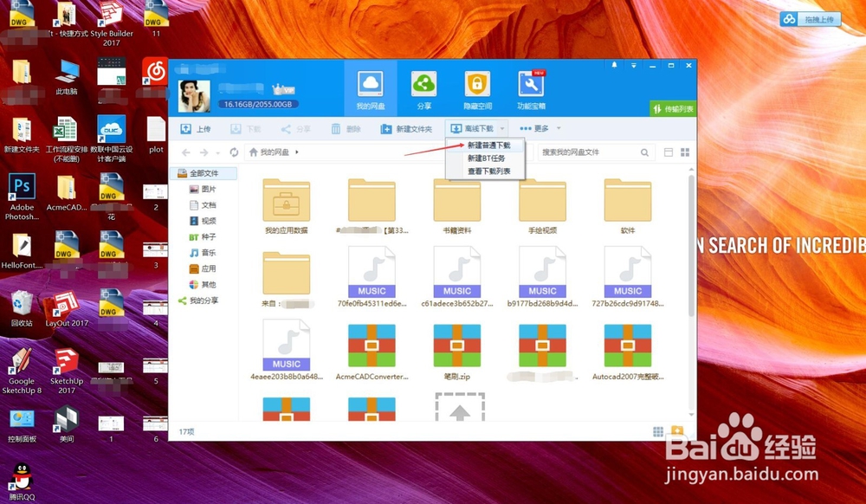
Task: Open the navigation history dropdown arrow
Action: click(x=217, y=152)
